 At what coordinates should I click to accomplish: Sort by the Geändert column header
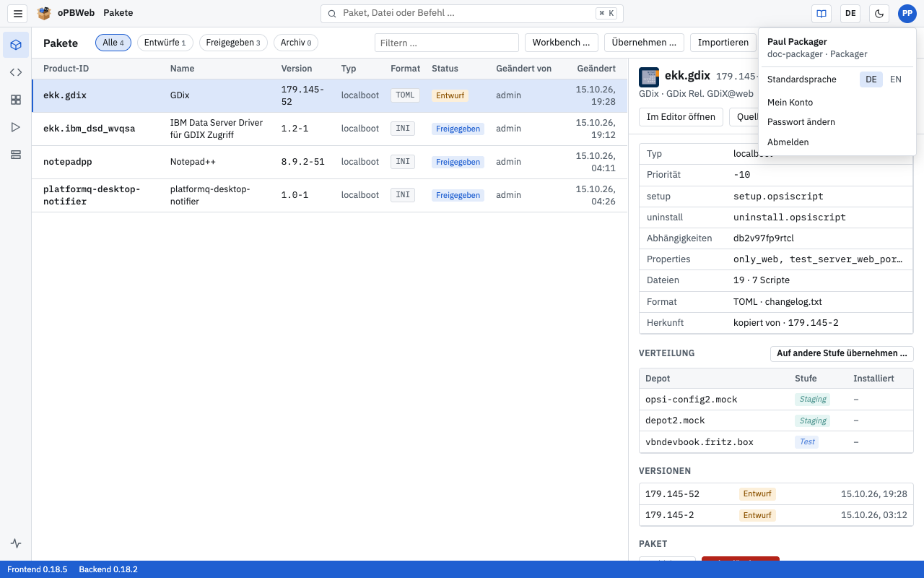point(596,69)
